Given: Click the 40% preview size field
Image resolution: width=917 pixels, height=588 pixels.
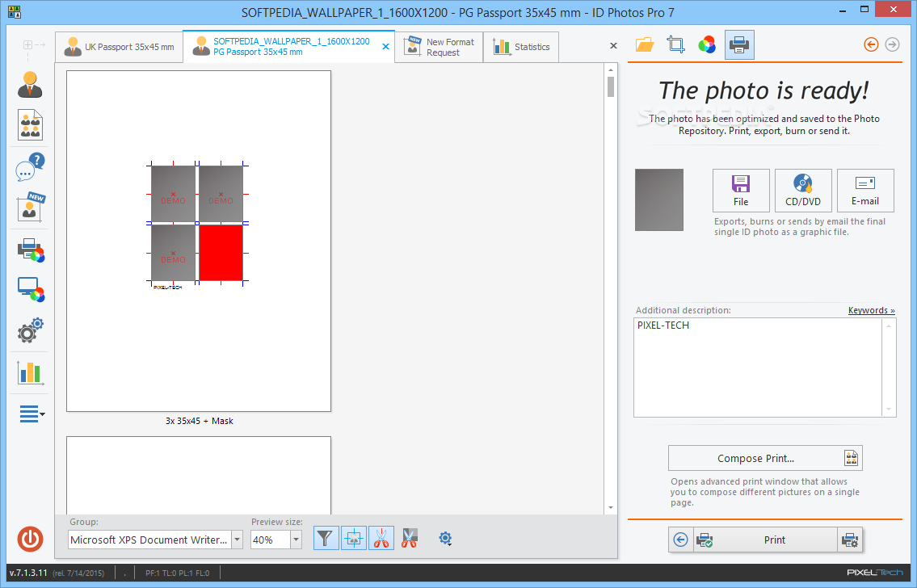Looking at the screenshot, I should tap(270, 540).
